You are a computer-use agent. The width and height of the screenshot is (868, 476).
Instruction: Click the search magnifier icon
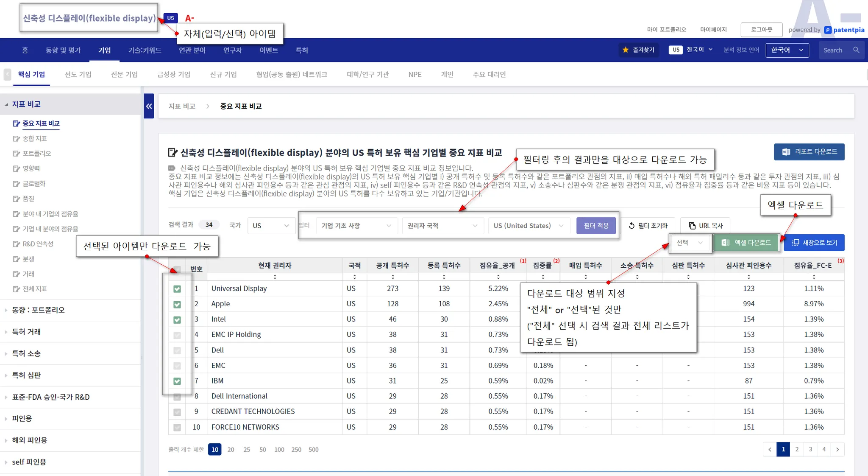(x=856, y=50)
